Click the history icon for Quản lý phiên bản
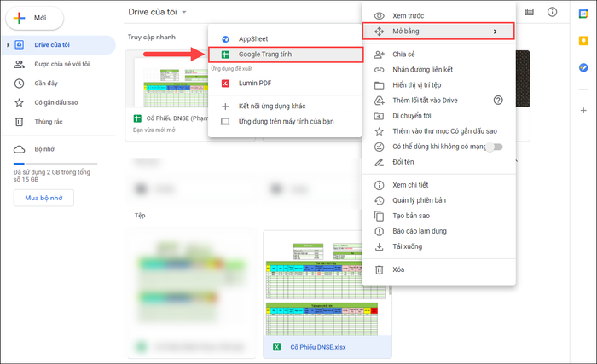This screenshot has width=597, height=364. point(379,200)
